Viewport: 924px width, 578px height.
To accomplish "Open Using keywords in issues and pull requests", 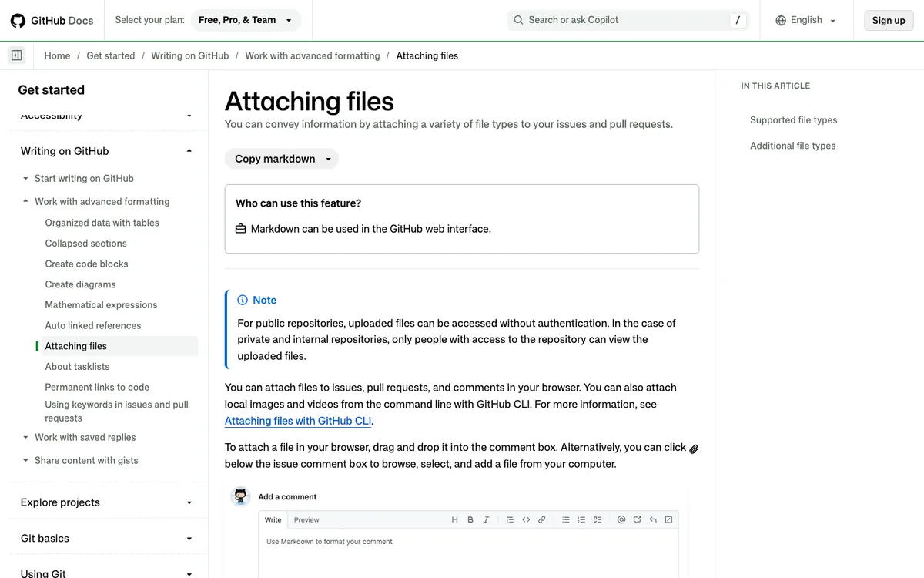I will pos(117,412).
